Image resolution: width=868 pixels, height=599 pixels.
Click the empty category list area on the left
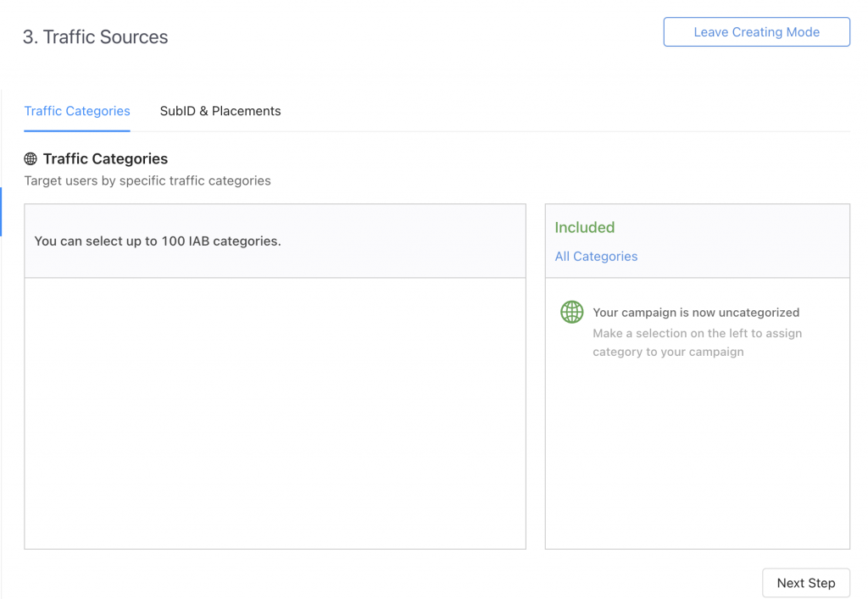click(x=275, y=413)
